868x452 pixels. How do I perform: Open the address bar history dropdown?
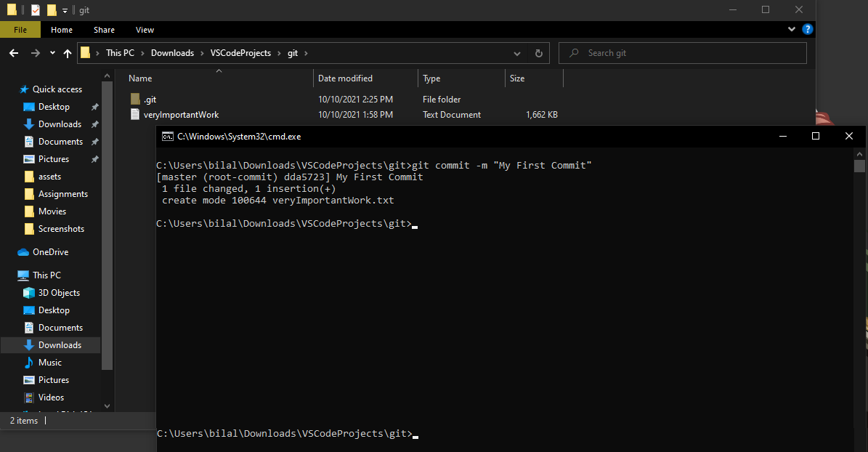[516, 53]
